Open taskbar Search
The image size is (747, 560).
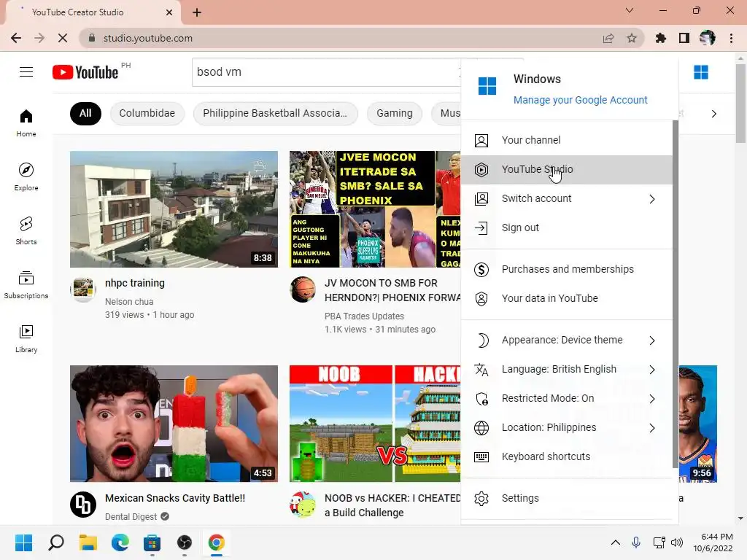point(55,542)
